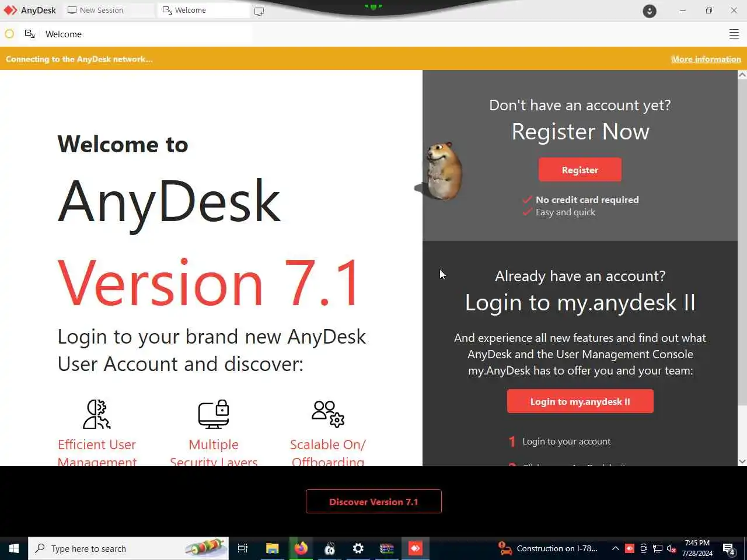The height and width of the screenshot is (560, 747).
Task: Click the yellow connection status circle
Action: (x=9, y=34)
